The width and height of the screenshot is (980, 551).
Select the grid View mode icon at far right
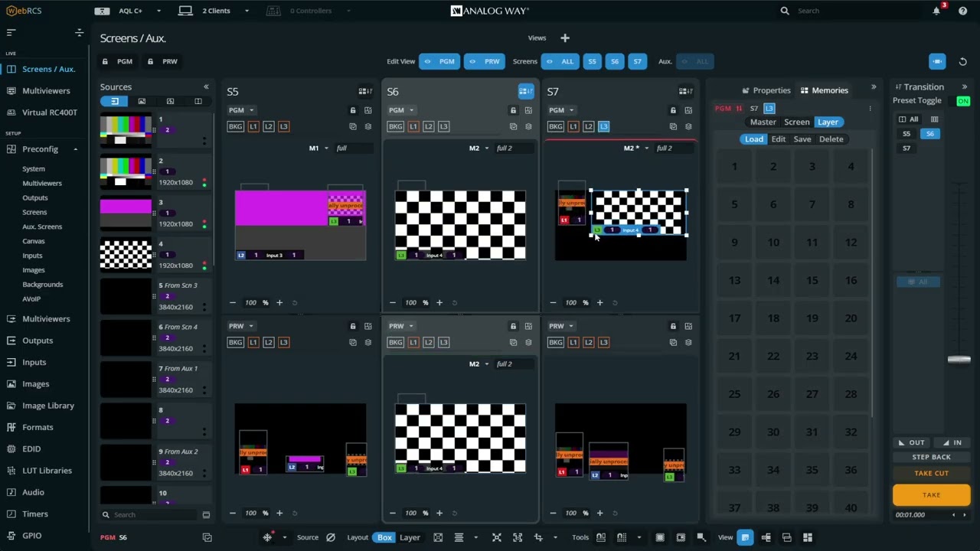[807, 537]
